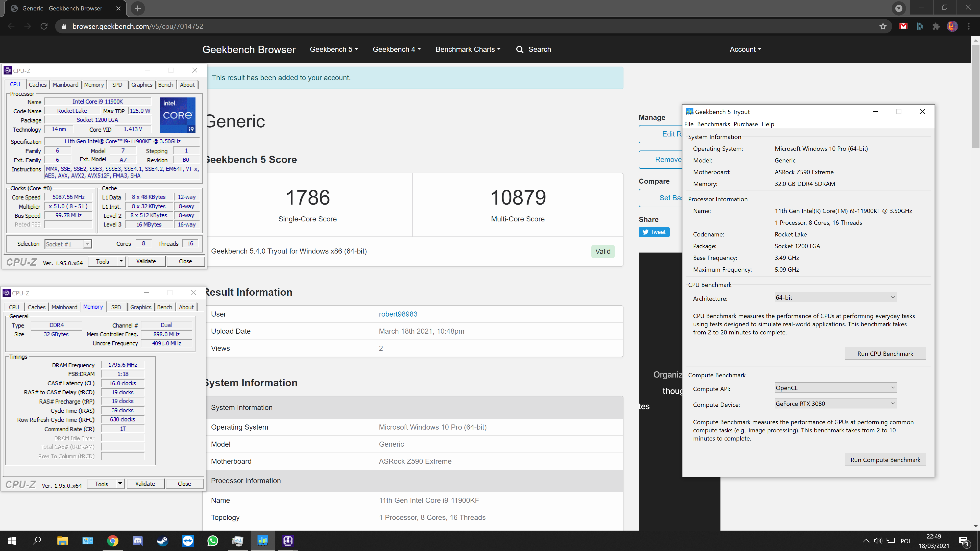
Task: Open the Compute API OpenCL dropdown
Action: tap(836, 388)
